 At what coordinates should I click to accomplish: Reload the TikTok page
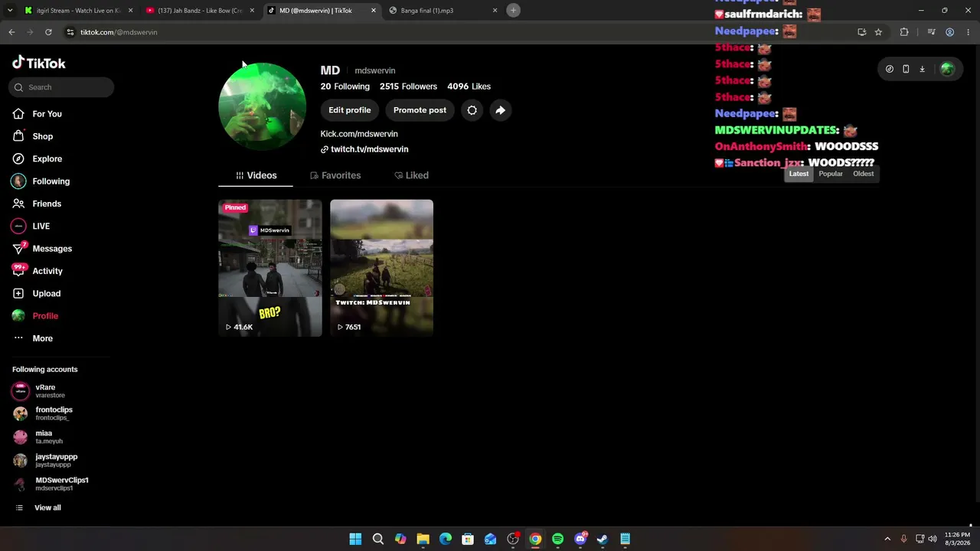coord(48,32)
